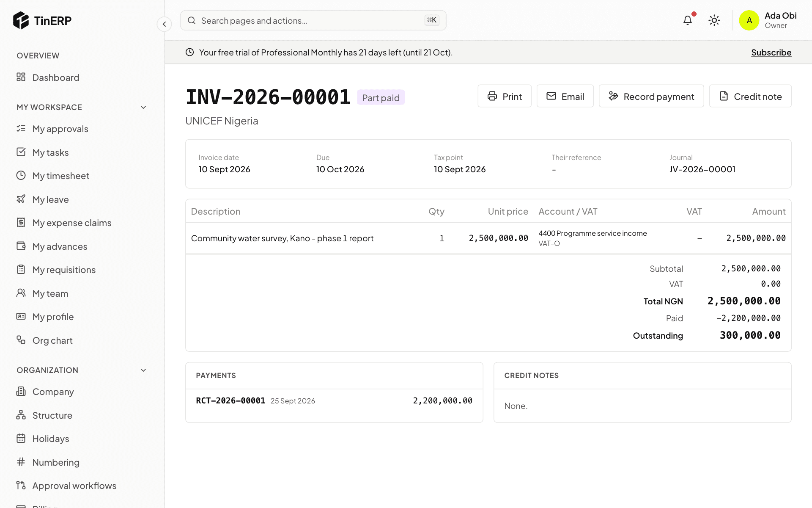Open the Ada Obi user avatar

pyautogui.click(x=749, y=20)
